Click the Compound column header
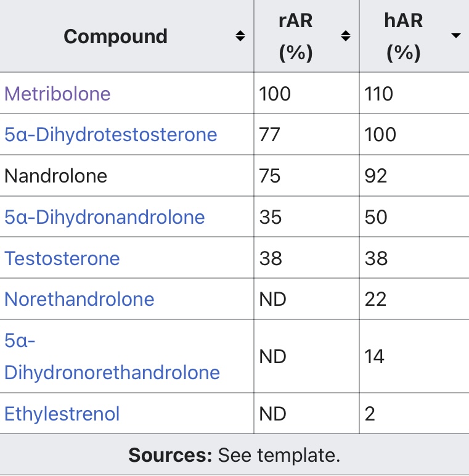Screen dimensions: 469x476 click(116, 36)
